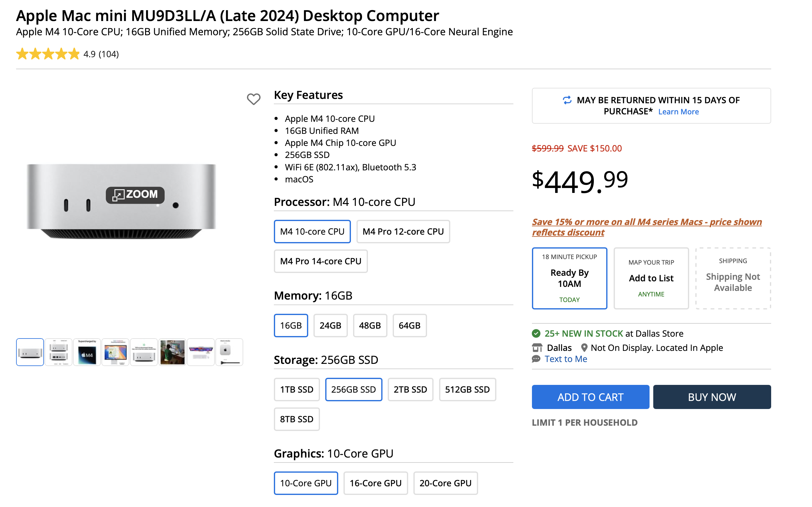Select Map Your Trip Add to List
This screenshot has height=507, width=812.
coord(650,278)
